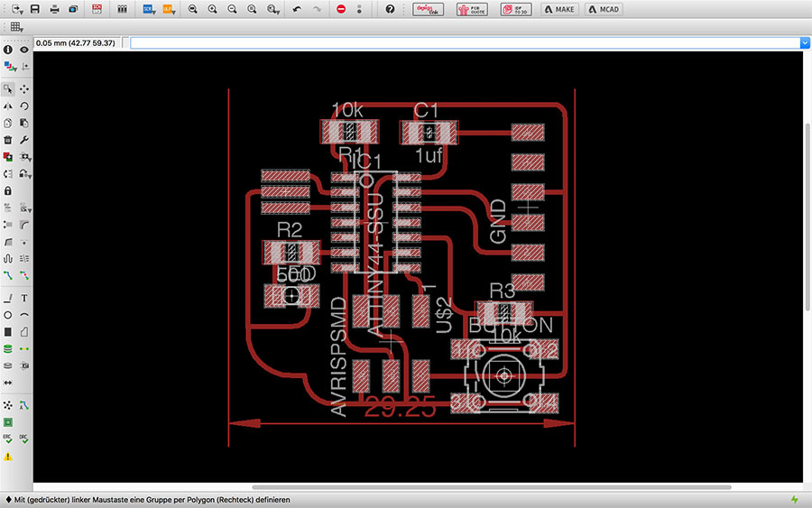Image resolution: width=812 pixels, height=508 pixels.
Task: Expand the command line history dropdown
Action: coord(805,43)
